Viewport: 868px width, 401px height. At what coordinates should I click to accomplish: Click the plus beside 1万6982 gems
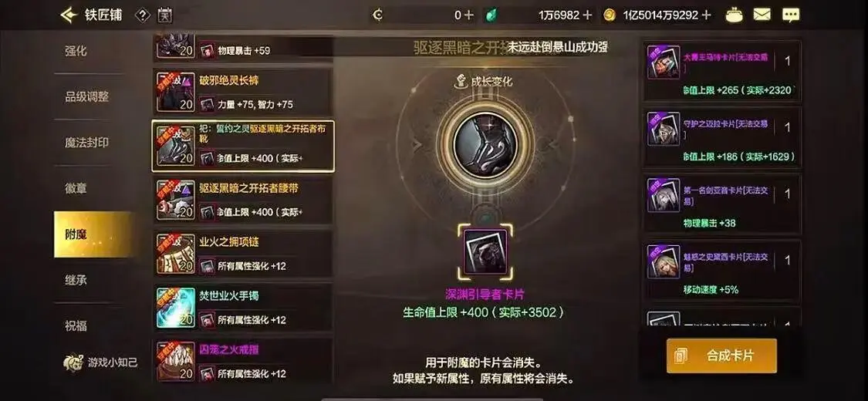tap(587, 15)
